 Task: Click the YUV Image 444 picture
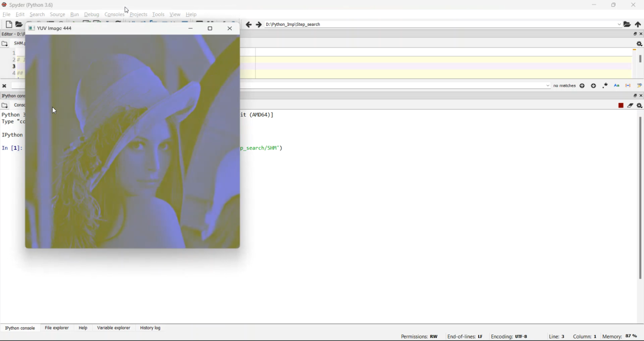pyautogui.click(x=132, y=142)
